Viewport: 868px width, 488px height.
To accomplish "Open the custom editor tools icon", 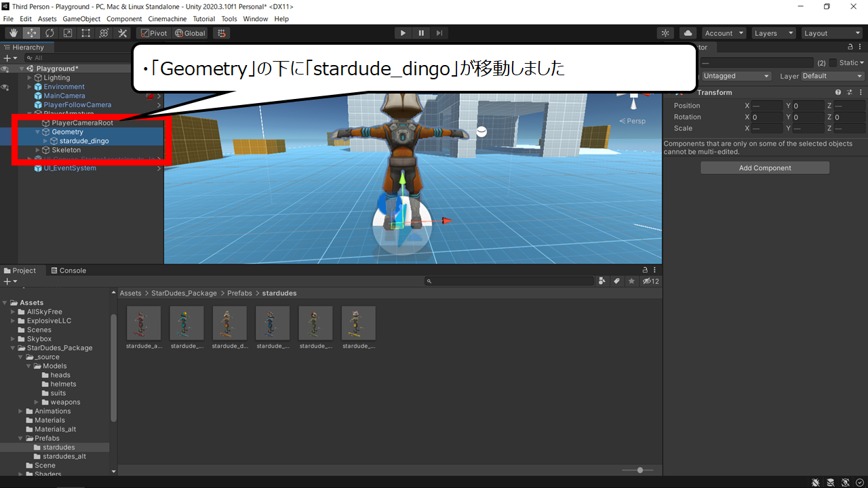I will click(x=122, y=33).
